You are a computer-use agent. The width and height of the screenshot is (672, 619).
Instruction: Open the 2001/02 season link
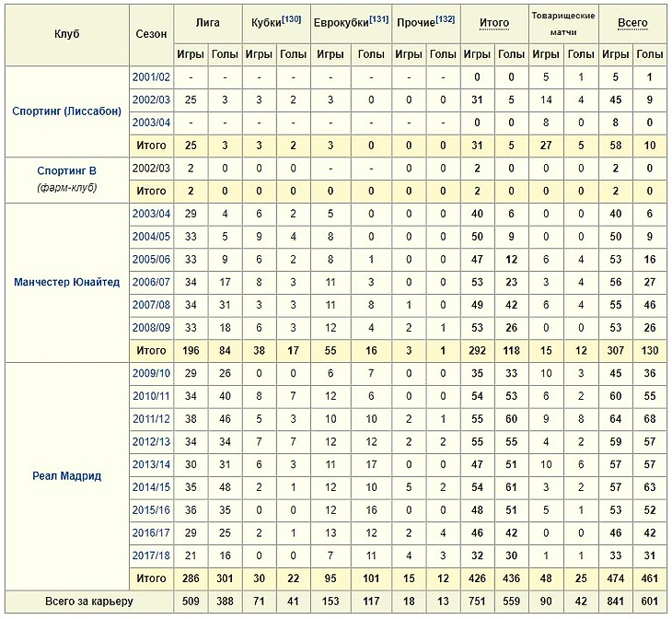[x=151, y=77]
